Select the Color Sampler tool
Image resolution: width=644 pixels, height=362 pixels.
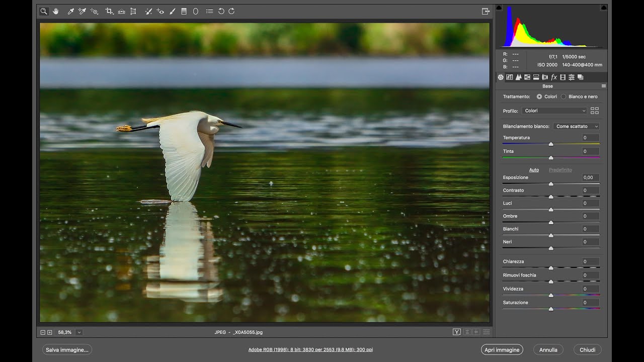pyautogui.click(x=82, y=11)
